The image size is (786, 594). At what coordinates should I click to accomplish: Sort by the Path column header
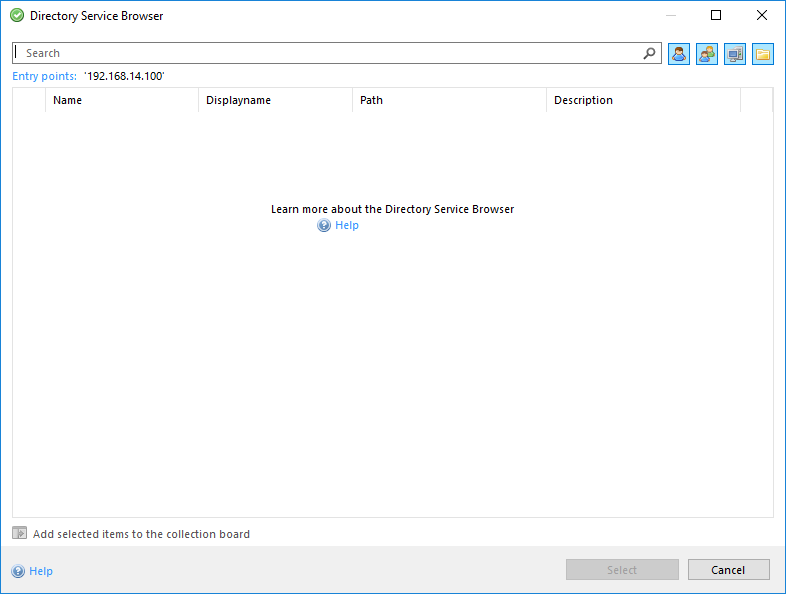449,100
